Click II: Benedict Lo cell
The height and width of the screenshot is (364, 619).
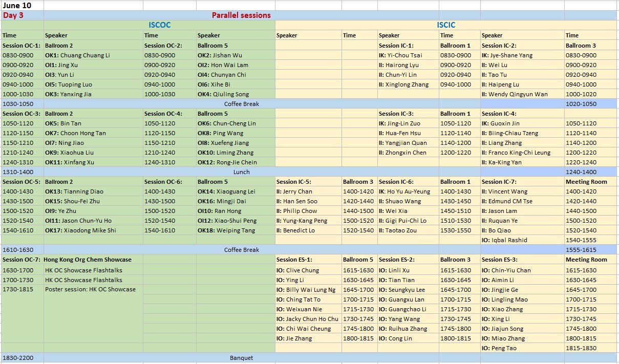pyautogui.click(x=308, y=230)
